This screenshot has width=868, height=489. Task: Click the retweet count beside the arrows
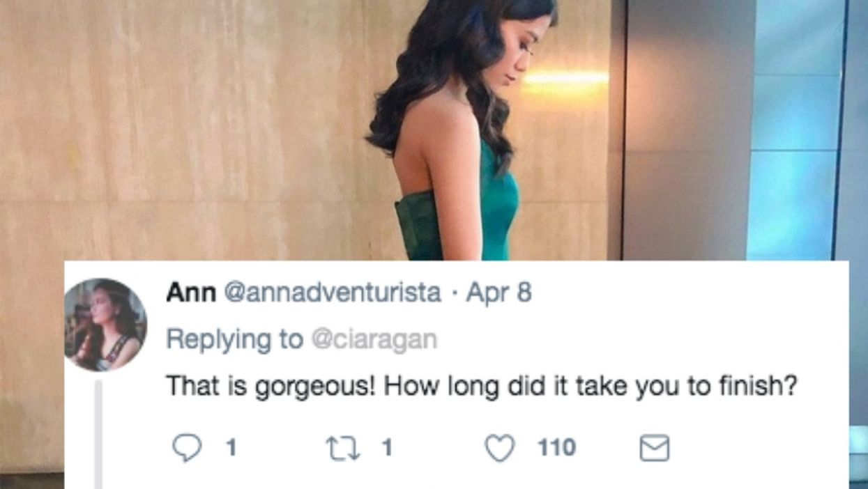pos(388,448)
